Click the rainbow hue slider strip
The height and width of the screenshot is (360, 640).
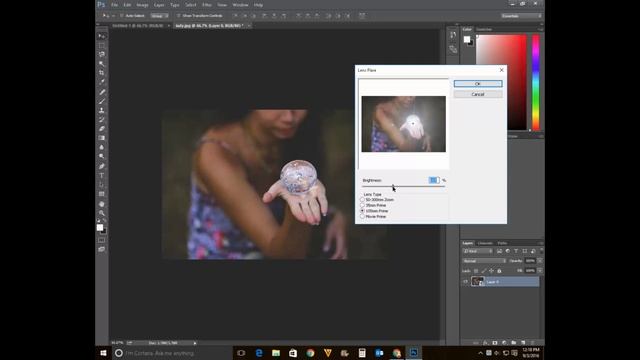pos(536,83)
